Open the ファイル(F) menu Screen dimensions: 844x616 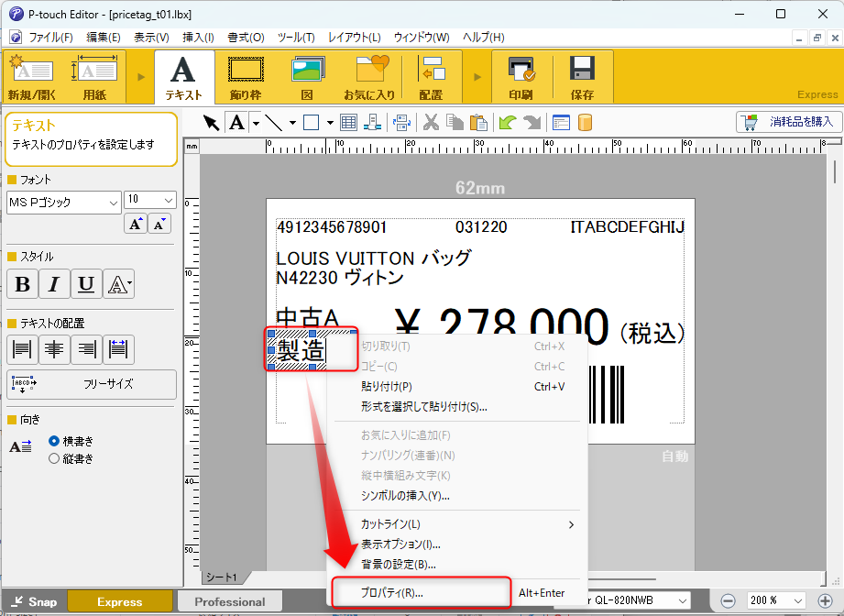[x=50, y=38]
